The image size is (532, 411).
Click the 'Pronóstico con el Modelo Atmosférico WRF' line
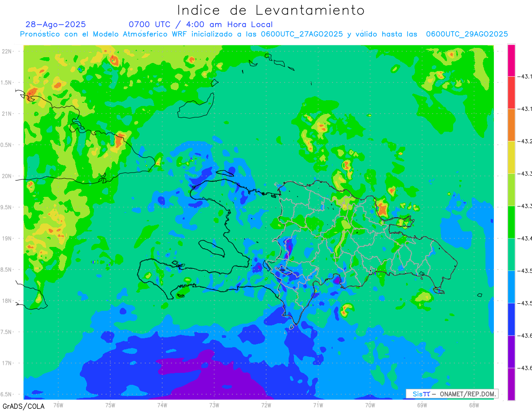point(264,34)
